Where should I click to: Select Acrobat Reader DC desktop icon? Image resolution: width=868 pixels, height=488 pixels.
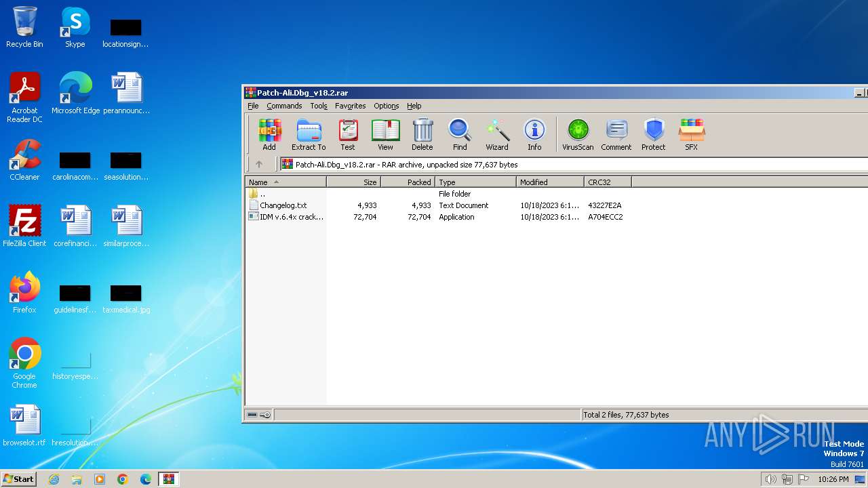click(24, 98)
